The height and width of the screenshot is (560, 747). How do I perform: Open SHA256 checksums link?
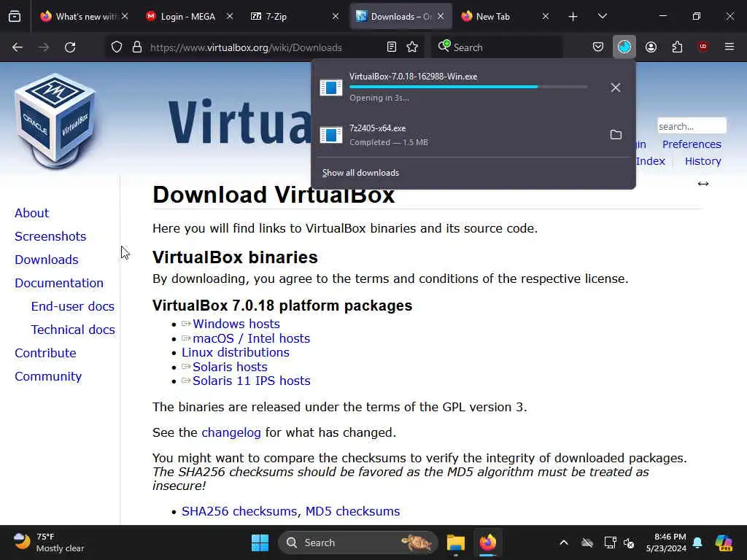[239, 511]
